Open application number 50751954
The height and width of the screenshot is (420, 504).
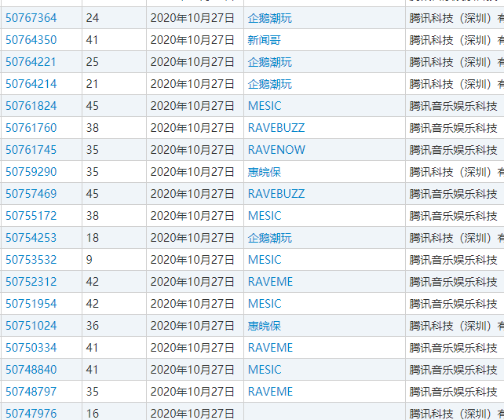(x=31, y=304)
